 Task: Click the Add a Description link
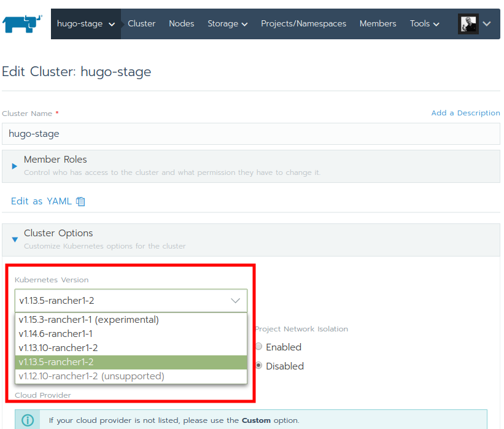tap(465, 113)
